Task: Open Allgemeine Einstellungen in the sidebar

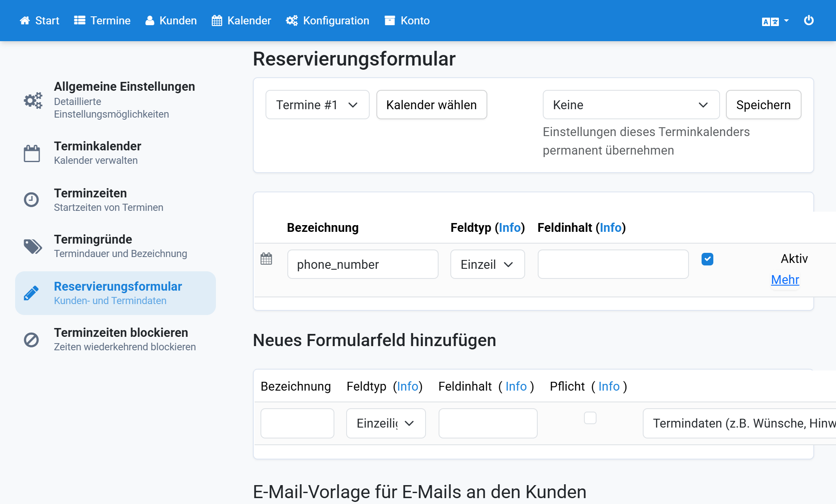Action: point(116,100)
